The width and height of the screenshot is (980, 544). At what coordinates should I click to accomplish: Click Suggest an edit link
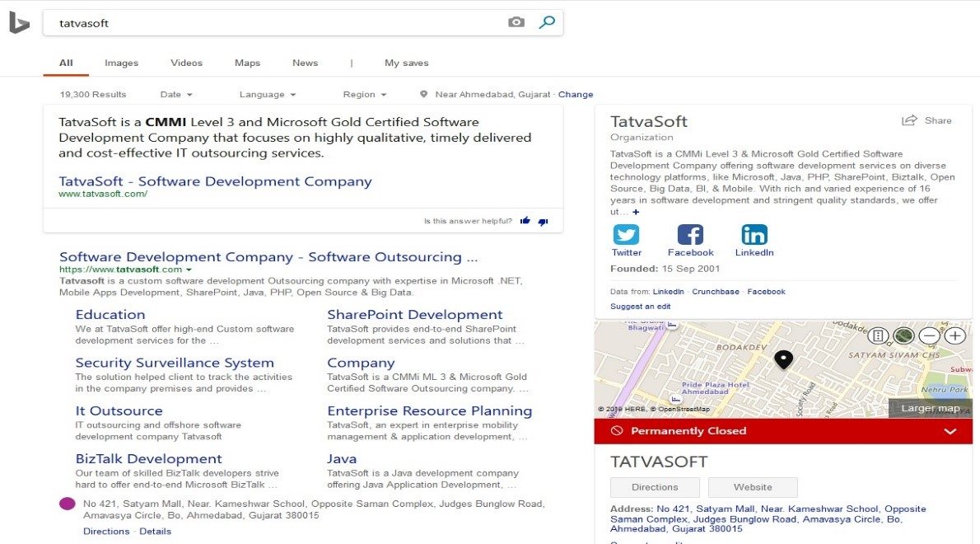pos(640,307)
